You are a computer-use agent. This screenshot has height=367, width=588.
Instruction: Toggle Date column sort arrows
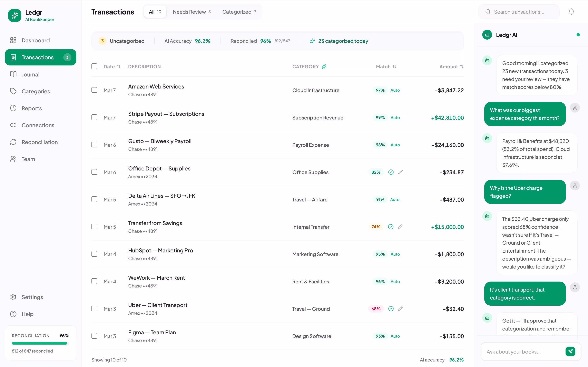[x=119, y=66]
